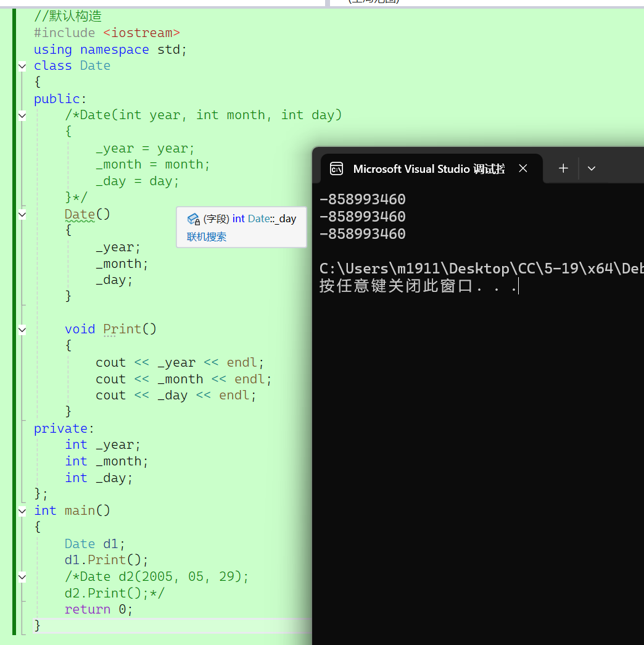Click the 'int main()' declaration
The height and width of the screenshot is (645, 644).
pos(72,510)
